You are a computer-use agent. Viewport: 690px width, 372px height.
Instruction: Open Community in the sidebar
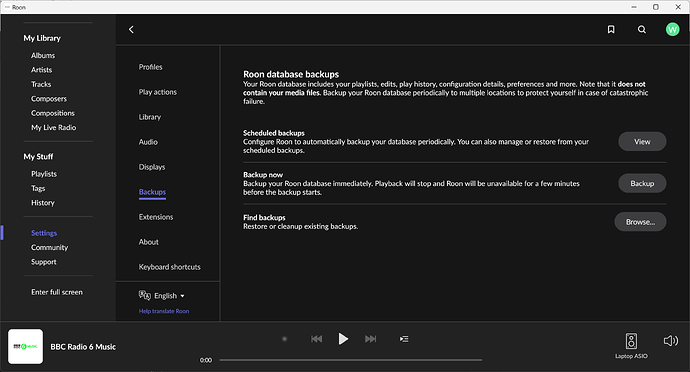(49, 247)
